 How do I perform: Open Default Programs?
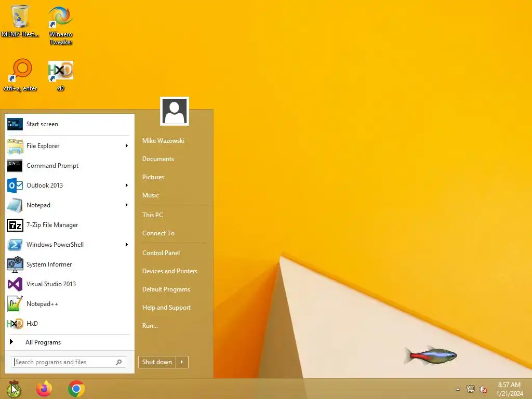tap(166, 289)
